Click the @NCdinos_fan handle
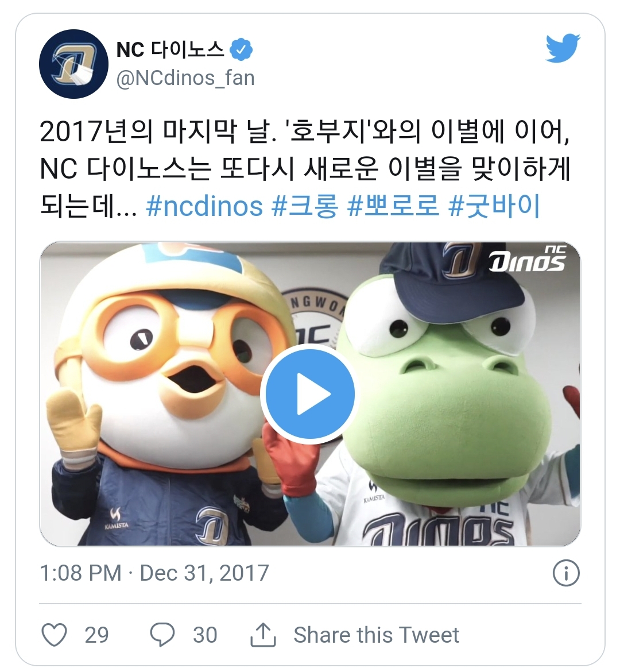Viewport: 620px width, 672px height. tap(185, 79)
